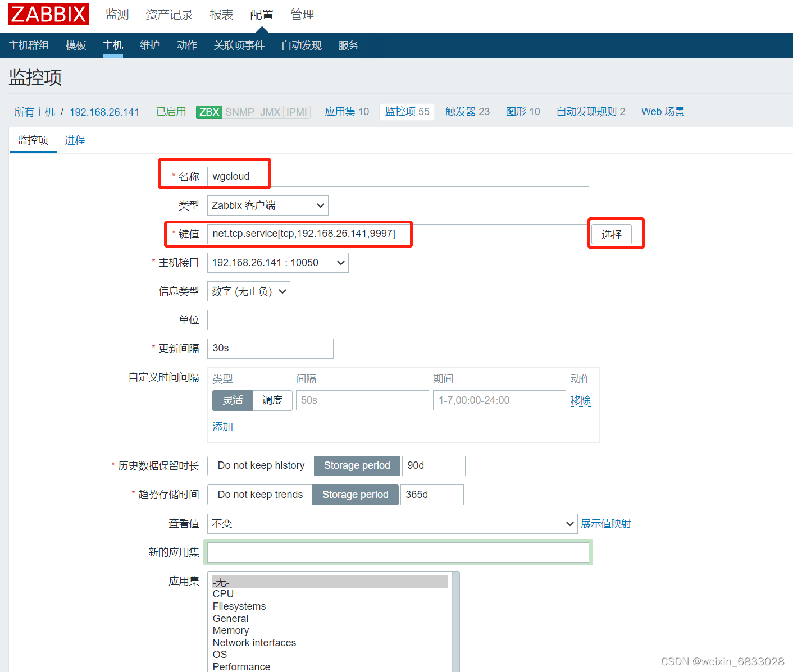Open the 配置 menu
793x672 pixels.
pyautogui.click(x=262, y=15)
